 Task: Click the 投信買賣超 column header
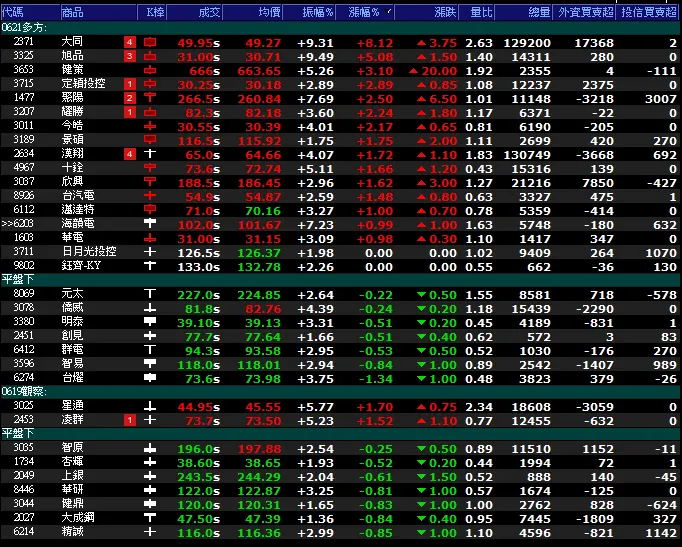(x=648, y=12)
